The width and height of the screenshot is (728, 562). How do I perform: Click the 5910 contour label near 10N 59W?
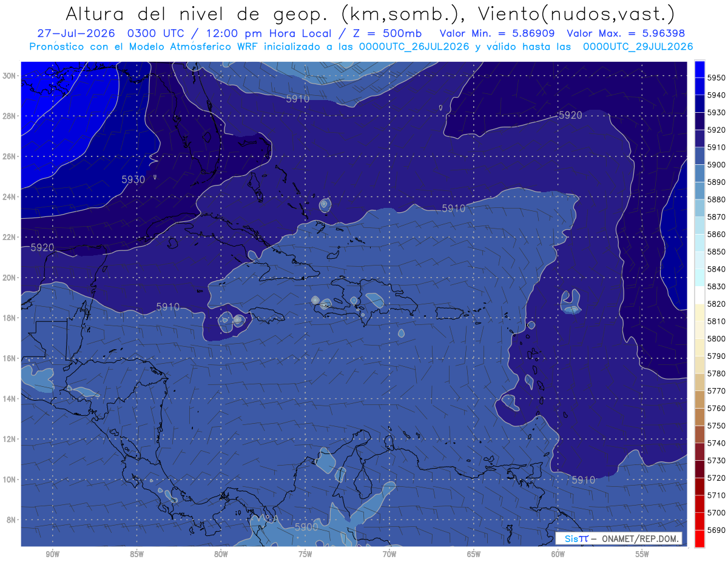tap(584, 480)
